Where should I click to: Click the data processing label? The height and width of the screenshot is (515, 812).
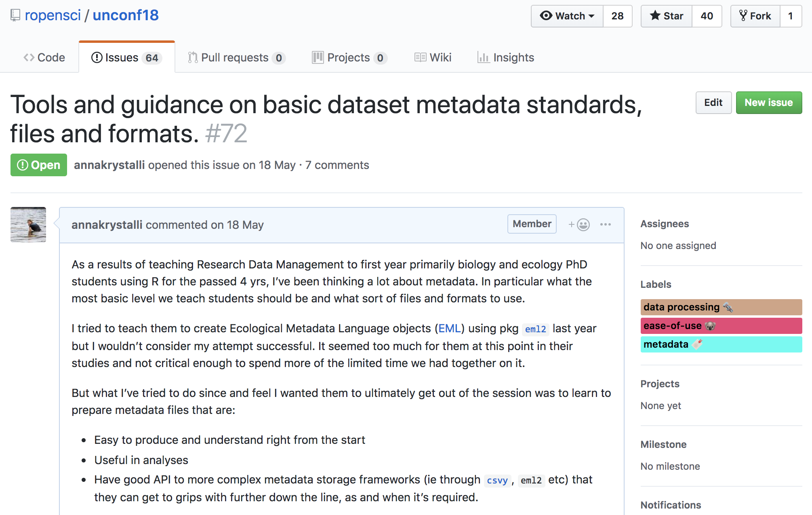coord(721,307)
